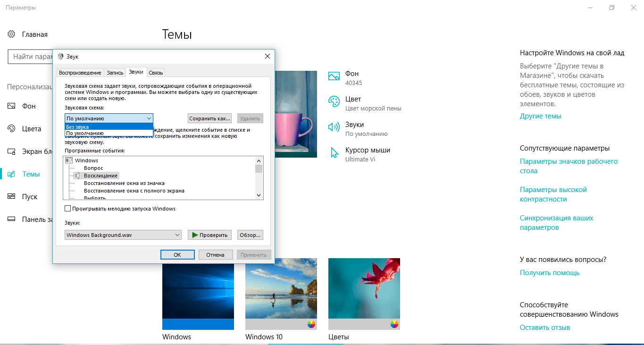644x345 pixels.
Task: Choose Без звука in the scheme list
Action: click(109, 126)
